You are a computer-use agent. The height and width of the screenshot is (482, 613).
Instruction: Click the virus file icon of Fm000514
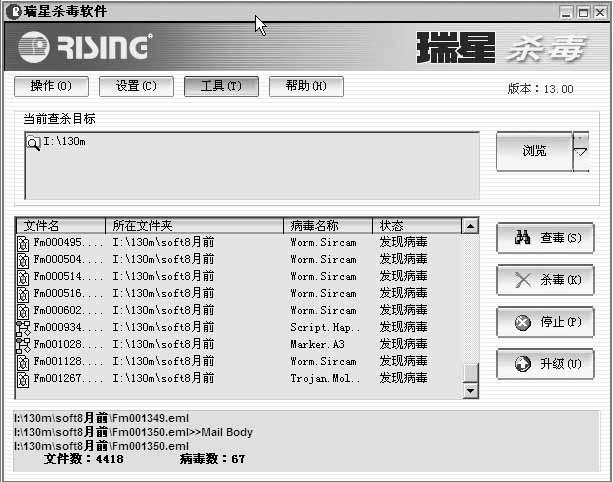23,278
